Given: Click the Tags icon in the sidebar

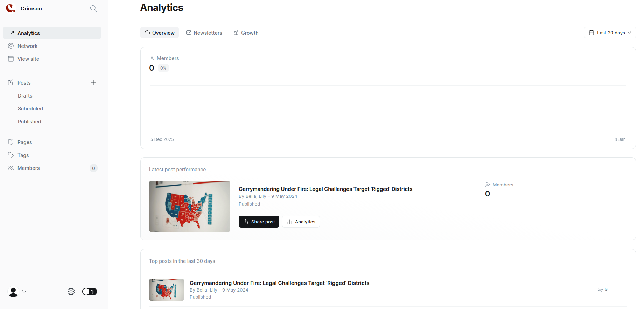Looking at the screenshot, I should coord(11,155).
